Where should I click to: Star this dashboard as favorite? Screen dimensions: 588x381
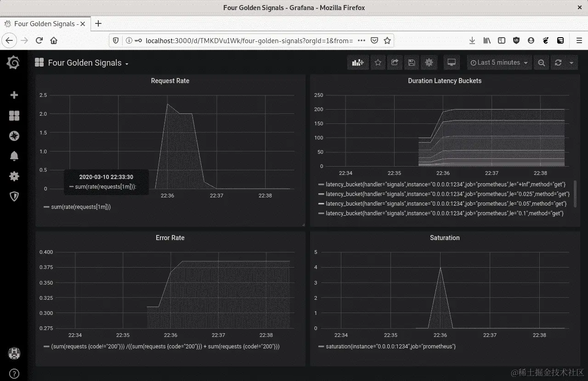(378, 63)
